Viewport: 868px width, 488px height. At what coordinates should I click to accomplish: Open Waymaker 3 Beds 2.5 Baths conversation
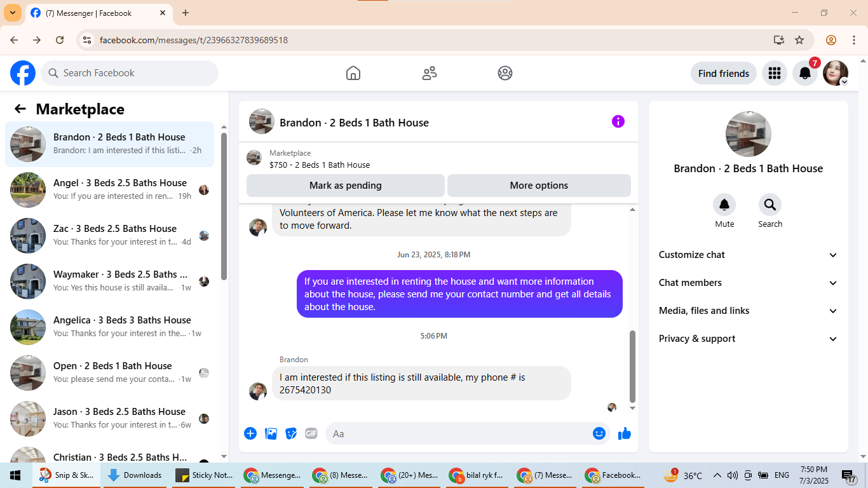pyautogui.click(x=110, y=281)
